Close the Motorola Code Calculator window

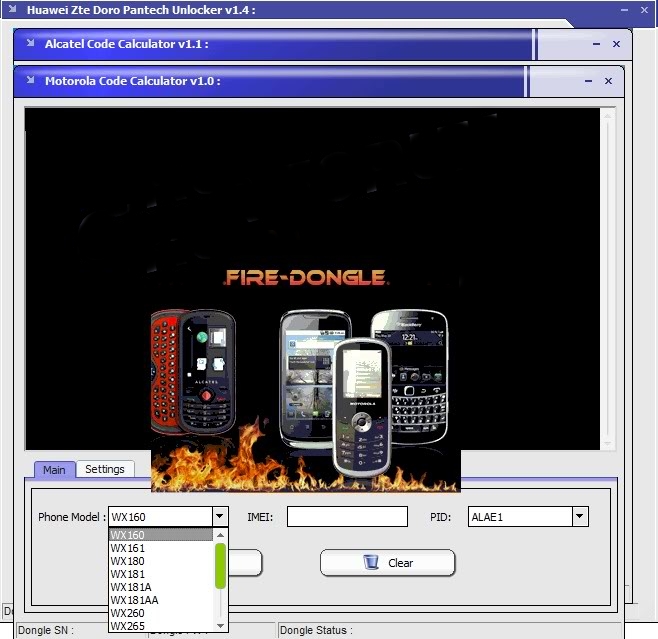click(608, 81)
